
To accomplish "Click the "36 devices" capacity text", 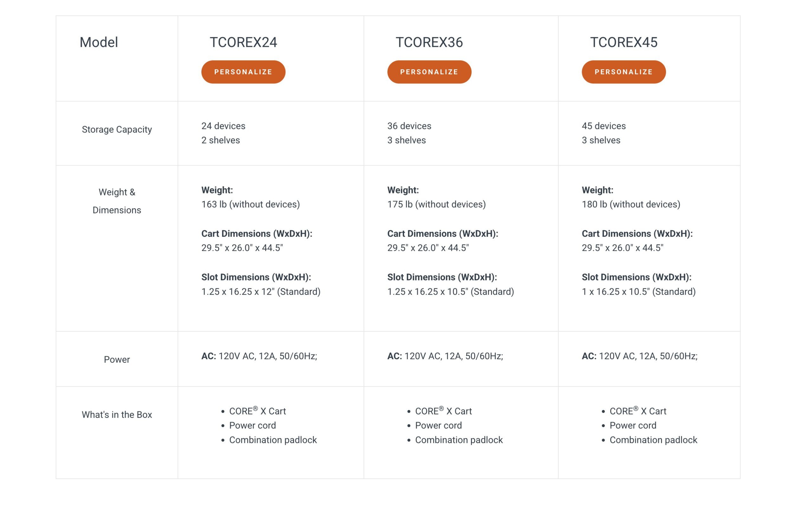I will pyautogui.click(x=409, y=126).
